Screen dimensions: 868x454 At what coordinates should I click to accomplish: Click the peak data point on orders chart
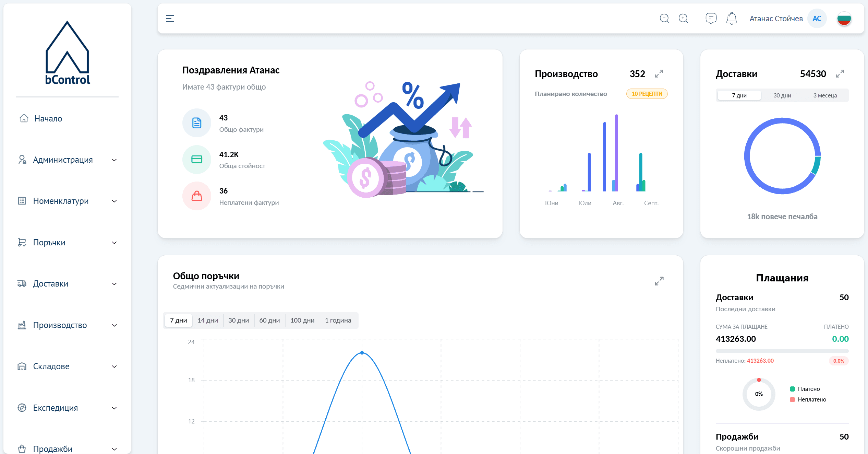[362, 353]
